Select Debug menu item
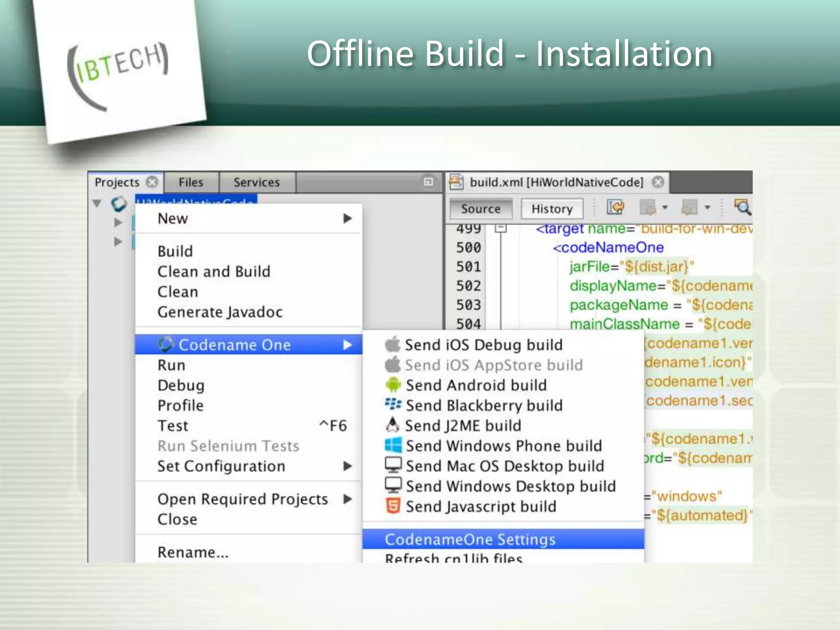The image size is (840, 630). [x=249, y=385]
